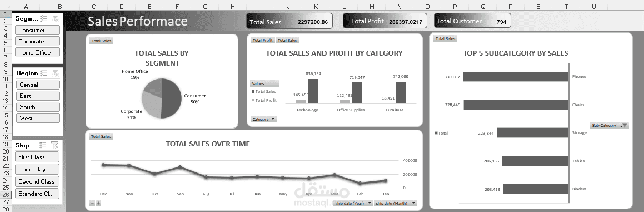644x212 pixels.
Task: Select the Phones subcategory bar
Action: point(516,77)
